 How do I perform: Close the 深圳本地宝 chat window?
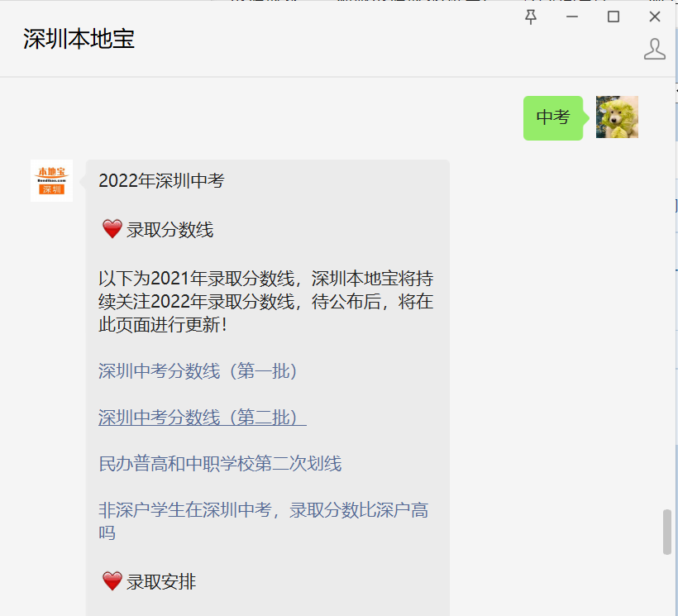point(655,17)
